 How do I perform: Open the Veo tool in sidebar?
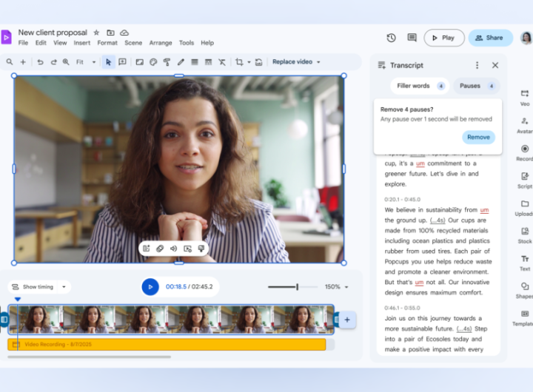point(525,93)
